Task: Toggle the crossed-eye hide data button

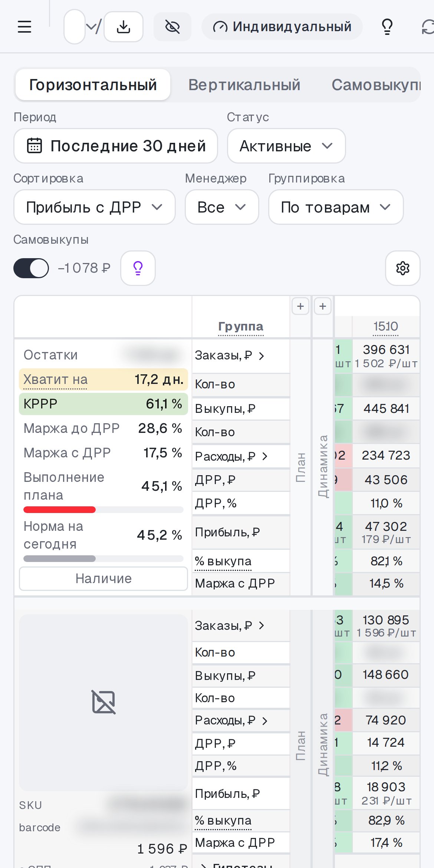Action: click(x=172, y=27)
